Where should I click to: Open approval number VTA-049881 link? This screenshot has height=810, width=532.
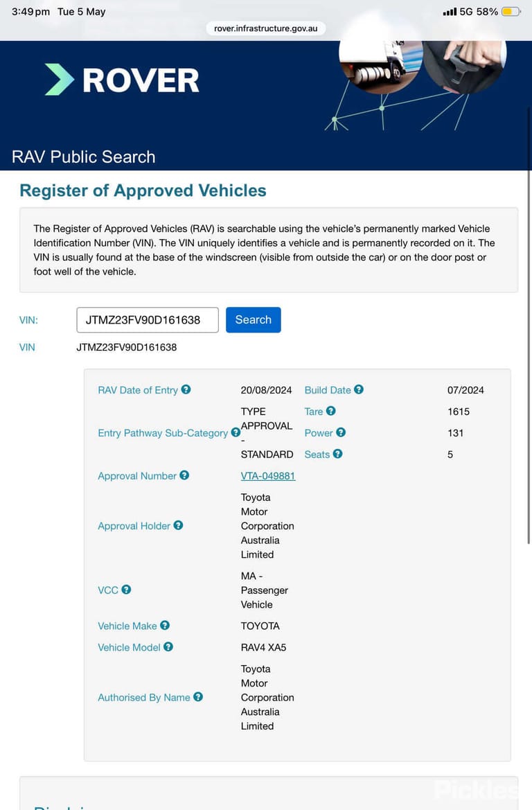[267, 476]
